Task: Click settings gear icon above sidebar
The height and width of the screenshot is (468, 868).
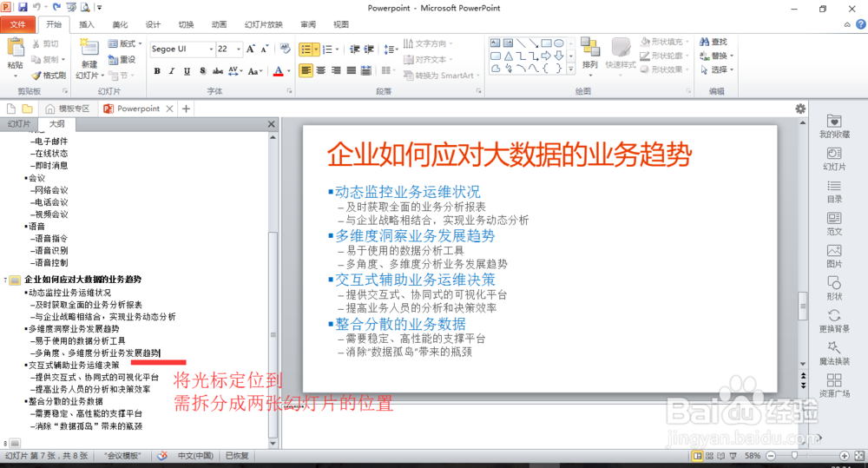Action: pos(800,109)
